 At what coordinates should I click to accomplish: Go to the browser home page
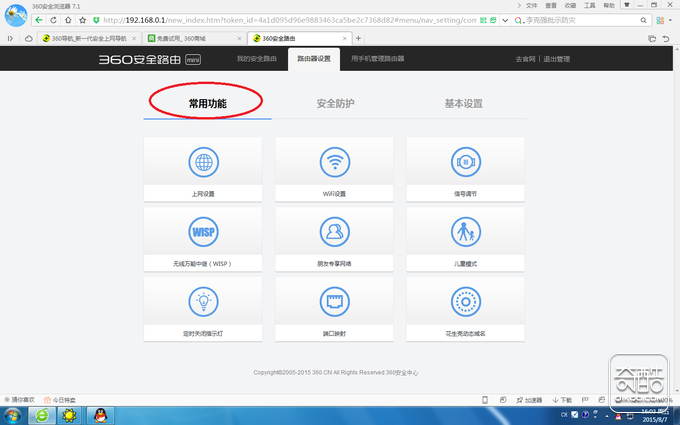tap(68, 20)
